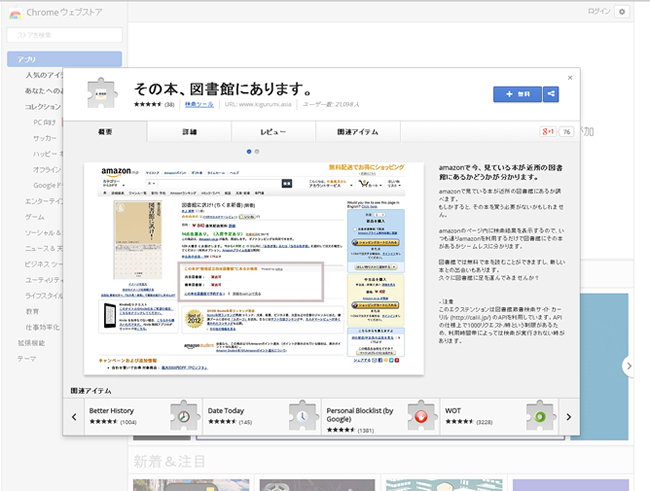Click the star rating with (38) reviews

(x=154, y=105)
